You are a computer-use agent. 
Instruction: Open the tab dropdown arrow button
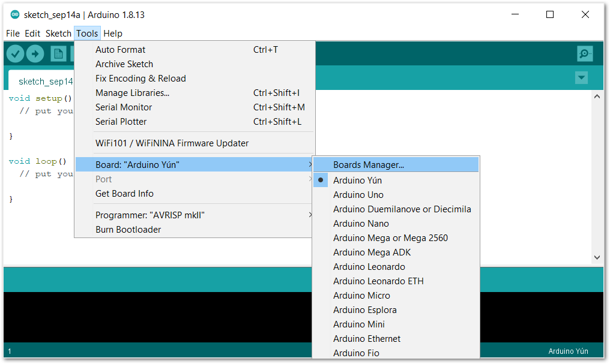581,78
